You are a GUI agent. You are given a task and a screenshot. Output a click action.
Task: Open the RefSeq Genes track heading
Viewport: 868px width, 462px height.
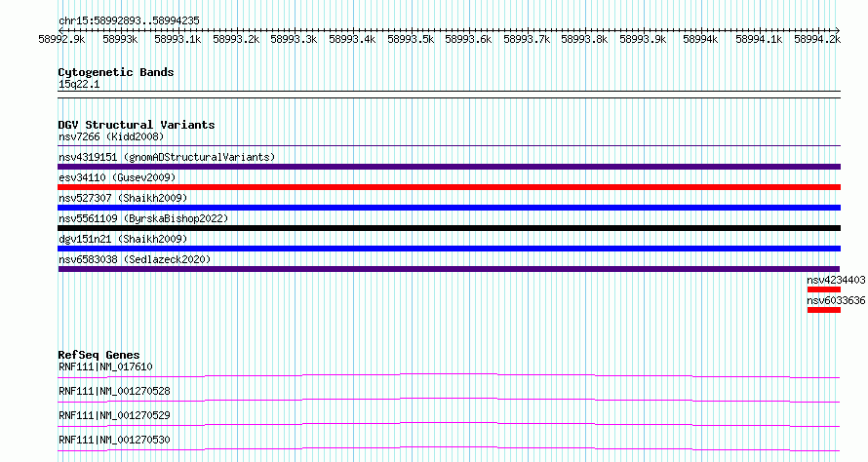pyautogui.click(x=99, y=355)
